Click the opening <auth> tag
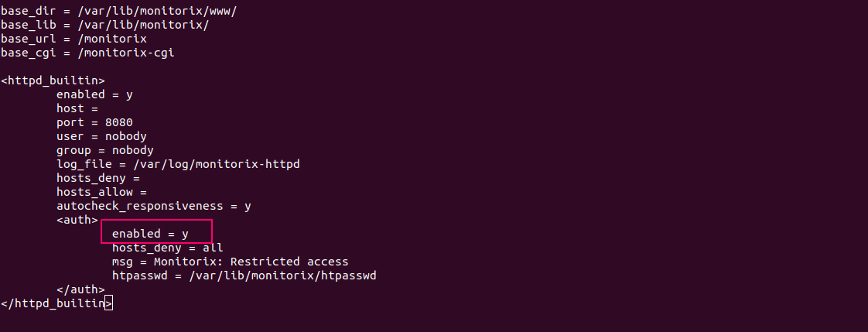Screen dimensions: 868x332 (x=77, y=220)
